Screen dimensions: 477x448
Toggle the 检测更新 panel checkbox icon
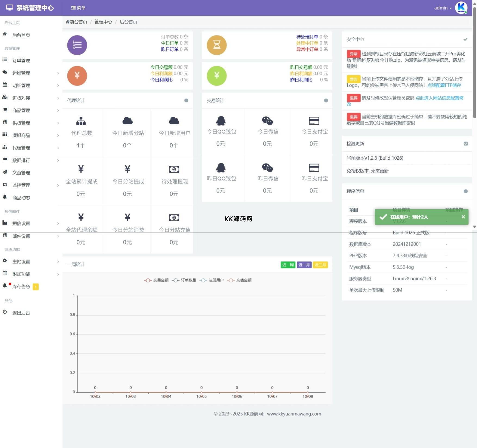coord(466,144)
